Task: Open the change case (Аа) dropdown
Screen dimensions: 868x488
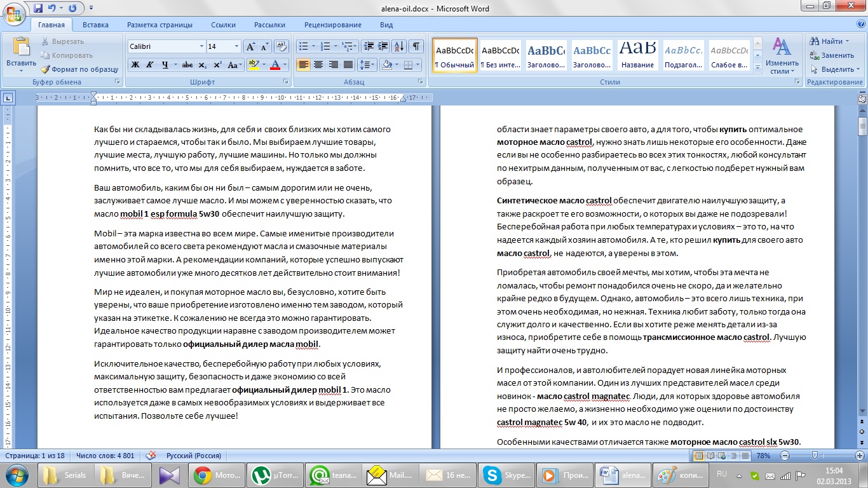Action: coord(235,65)
